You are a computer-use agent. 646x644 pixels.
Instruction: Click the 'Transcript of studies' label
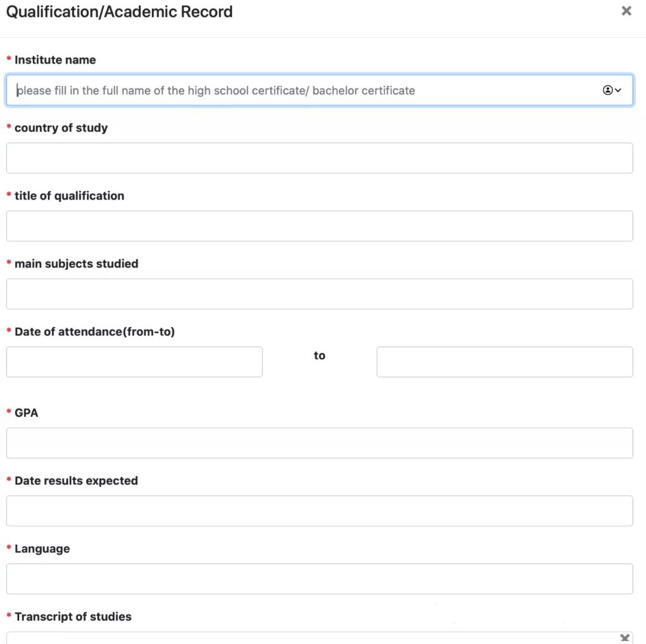(73, 617)
